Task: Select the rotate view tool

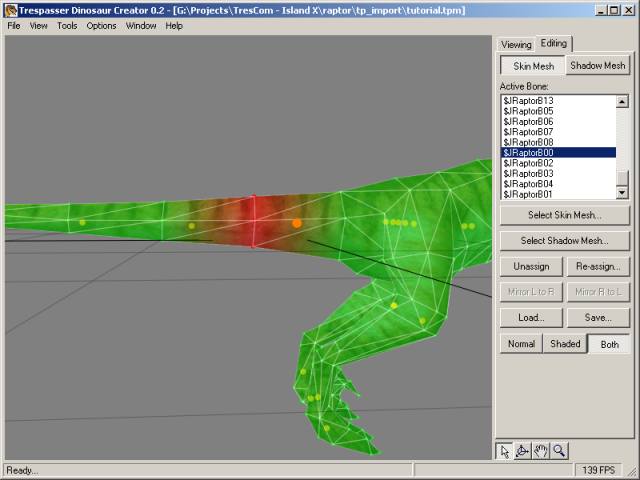Action: 522,451
